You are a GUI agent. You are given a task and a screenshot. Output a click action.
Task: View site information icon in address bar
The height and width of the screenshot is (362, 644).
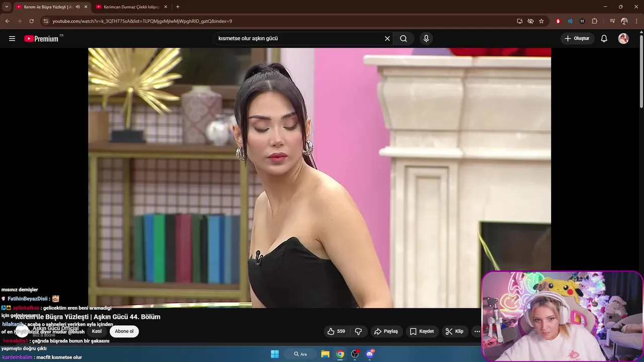point(46,21)
